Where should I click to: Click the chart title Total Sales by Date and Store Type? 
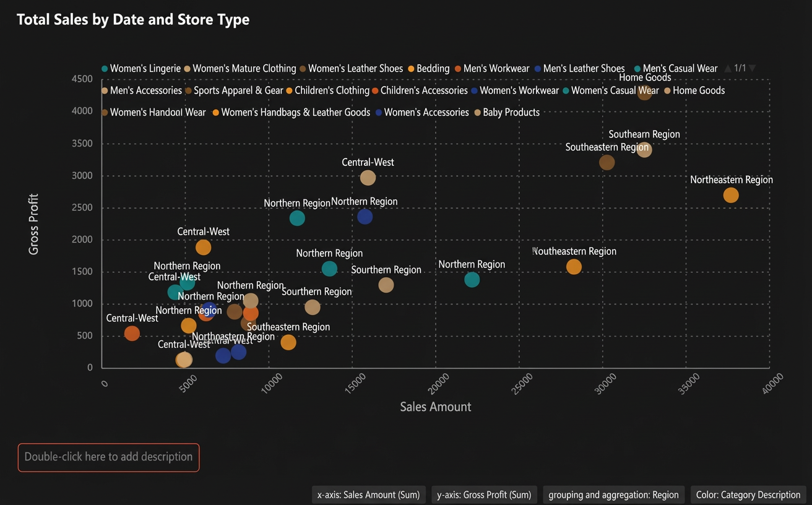[x=133, y=19]
